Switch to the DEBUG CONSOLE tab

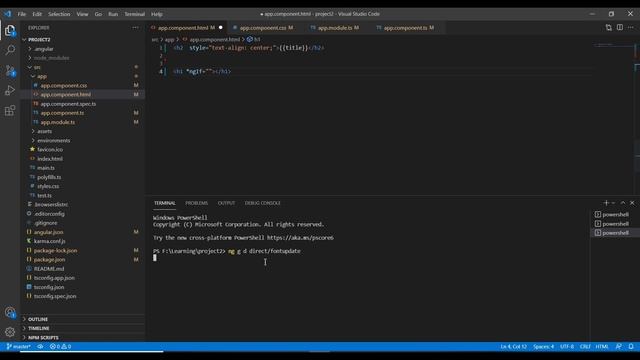(x=262, y=203)
